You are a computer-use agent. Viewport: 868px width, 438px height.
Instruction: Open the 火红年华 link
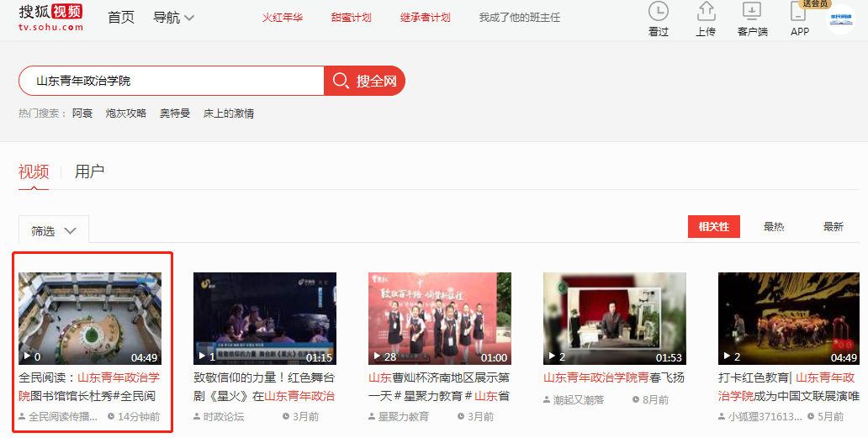coord(282,18)
